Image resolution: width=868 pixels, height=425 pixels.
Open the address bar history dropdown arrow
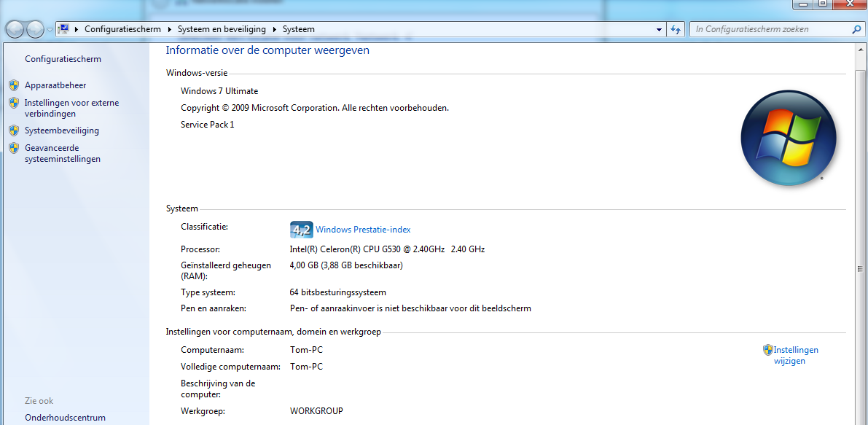click(x=658, y=29)
